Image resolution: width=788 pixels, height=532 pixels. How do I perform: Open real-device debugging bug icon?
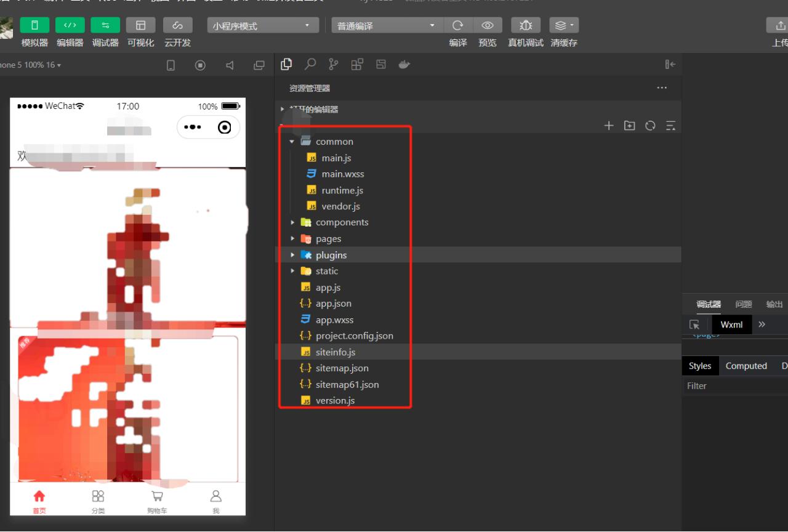click(x=526, y=25)
